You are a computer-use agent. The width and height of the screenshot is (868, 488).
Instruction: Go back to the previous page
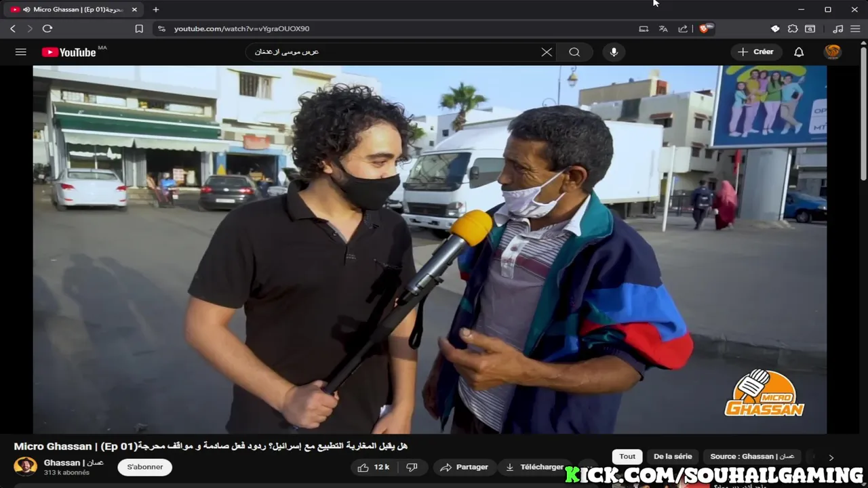pyautogui.click(x=13, y=28)
